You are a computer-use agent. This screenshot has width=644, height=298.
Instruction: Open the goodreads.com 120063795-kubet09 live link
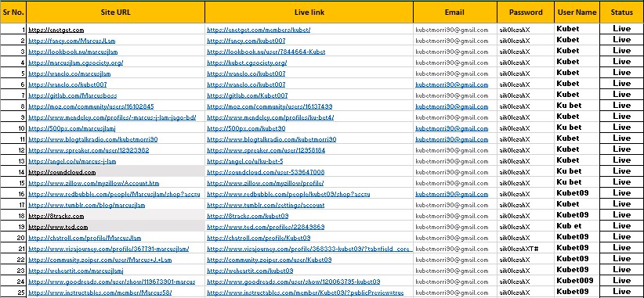[293, 282]
